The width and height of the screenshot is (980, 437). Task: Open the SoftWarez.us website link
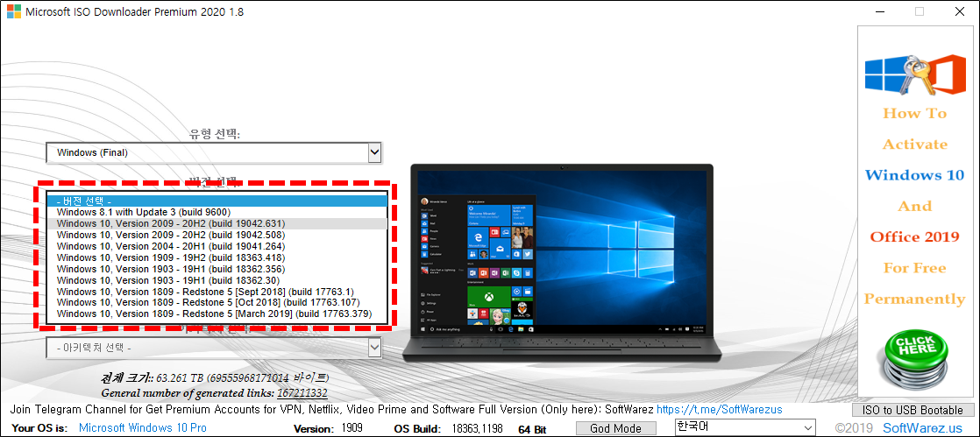click(x=922, y=428)
